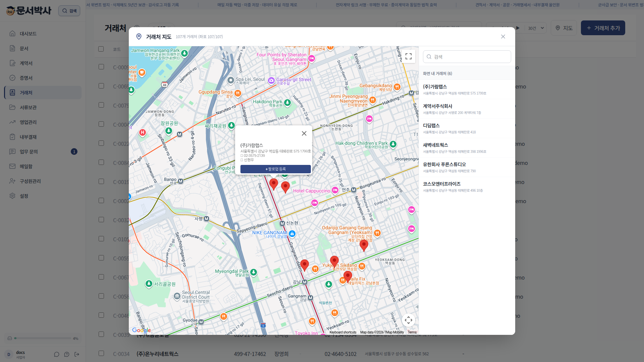The width and height of the screenshot is (644, 362).
Task: Select the checkbox for row C-0067
Action: point(101,277)
